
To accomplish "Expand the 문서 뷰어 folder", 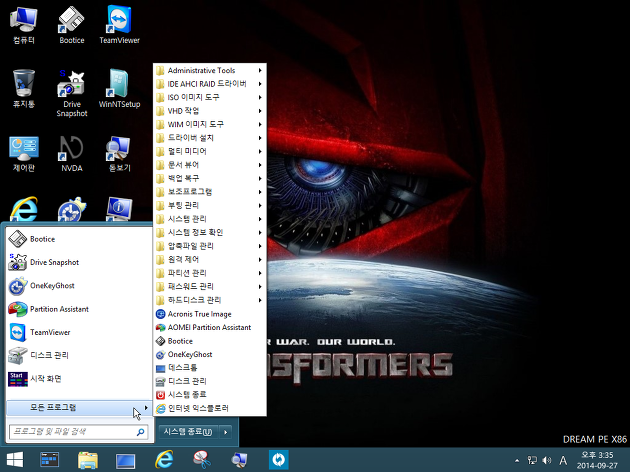I will pos(210,165).
